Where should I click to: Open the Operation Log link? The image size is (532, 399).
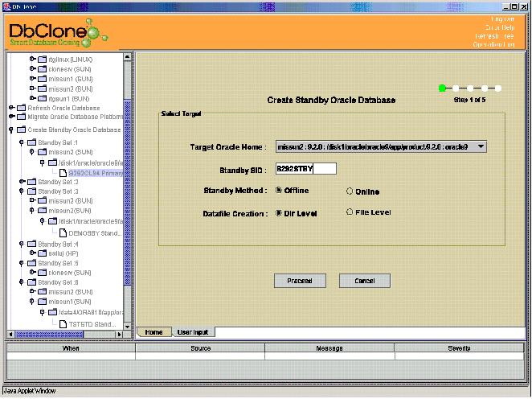[x=493, y=44]
